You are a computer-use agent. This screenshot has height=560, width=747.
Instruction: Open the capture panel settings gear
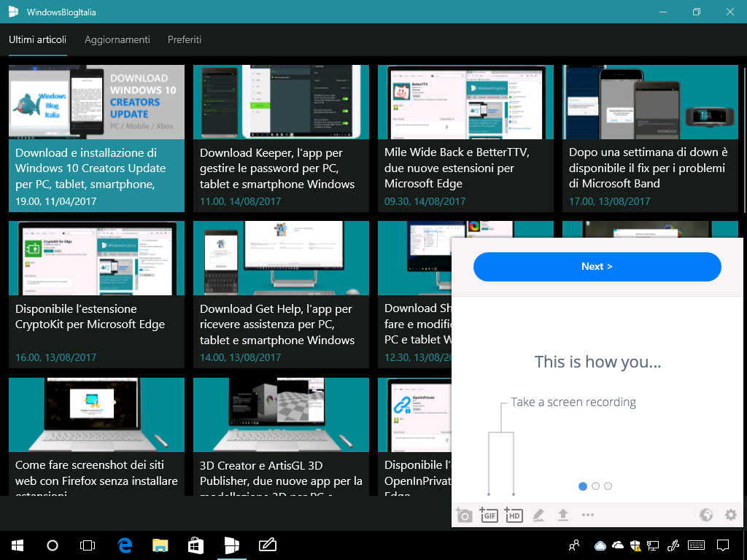pyautogui.click(x=731, y=515)
